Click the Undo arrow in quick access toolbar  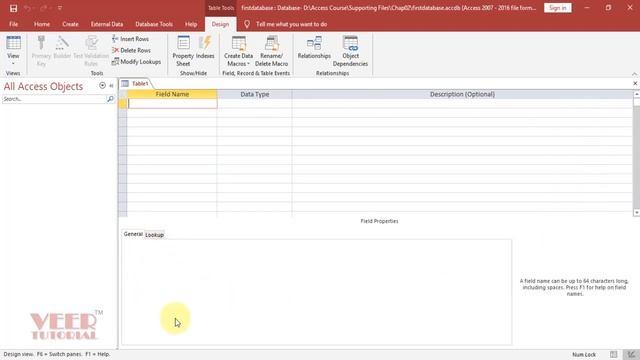27,8
